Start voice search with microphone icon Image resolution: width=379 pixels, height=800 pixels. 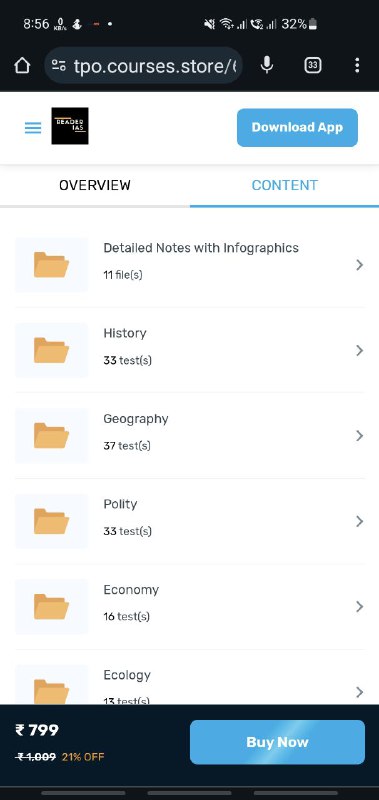pyautogui.click(x=267, y=65)
